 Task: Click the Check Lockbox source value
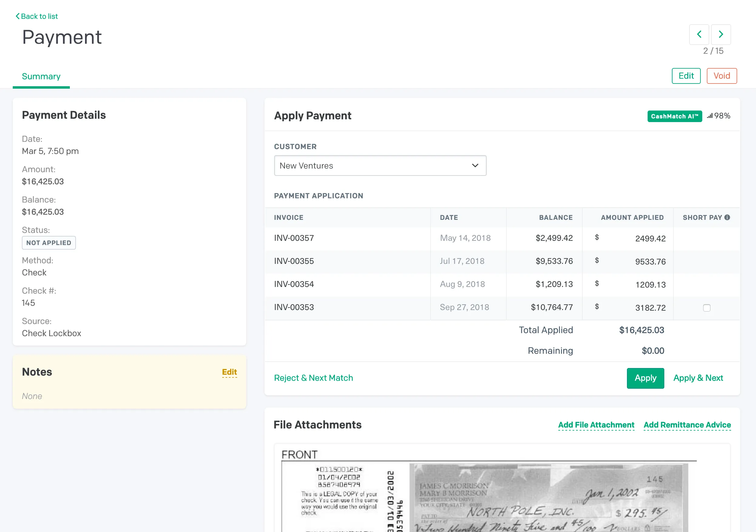(x=51, y=333)
